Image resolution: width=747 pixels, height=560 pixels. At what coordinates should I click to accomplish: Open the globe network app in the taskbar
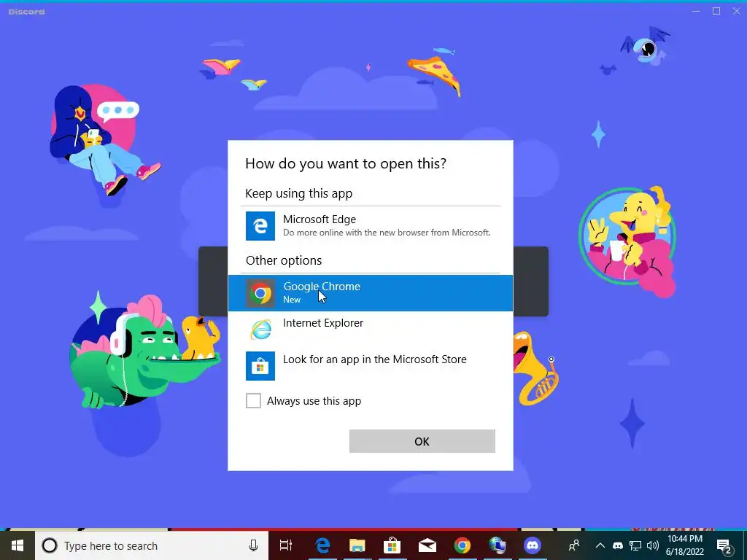498,545
